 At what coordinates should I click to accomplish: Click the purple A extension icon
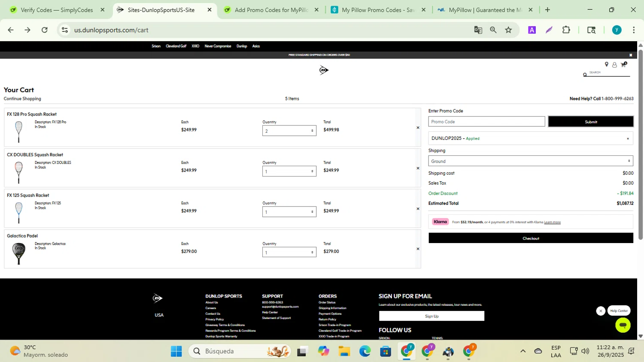(532, 30)
